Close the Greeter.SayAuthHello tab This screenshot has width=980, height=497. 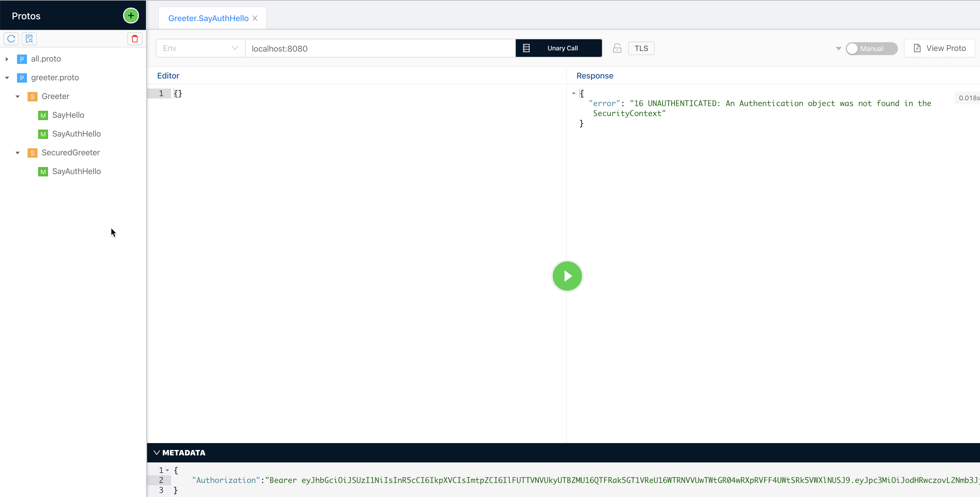click(x=255, y=18)
